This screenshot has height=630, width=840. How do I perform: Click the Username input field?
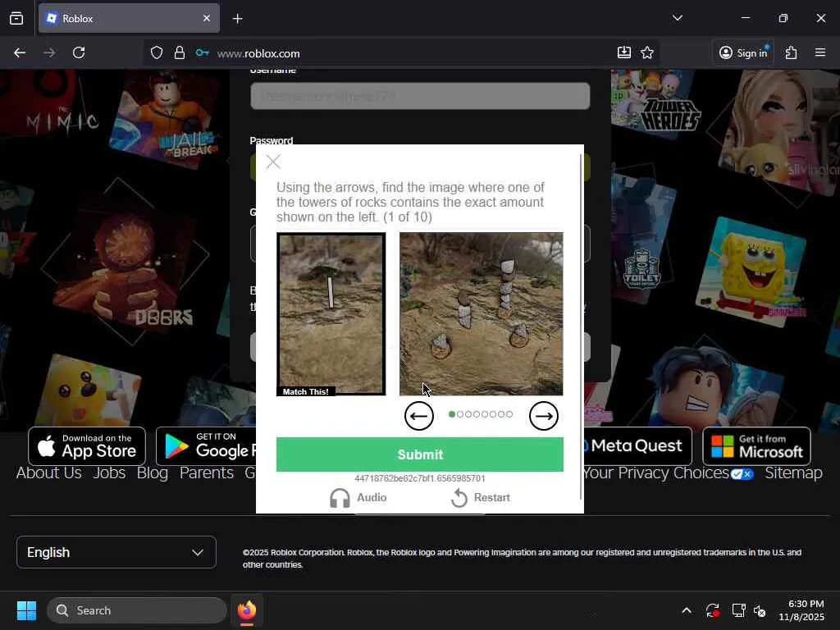click(420, 96)
